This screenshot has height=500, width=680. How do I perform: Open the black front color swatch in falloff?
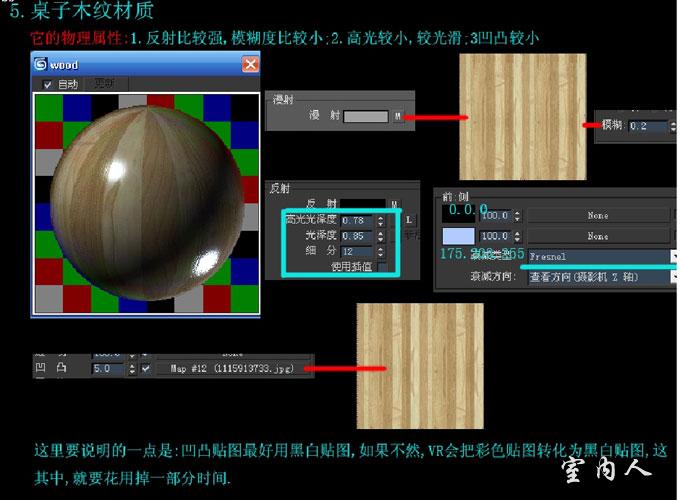(x=458, y=215)
